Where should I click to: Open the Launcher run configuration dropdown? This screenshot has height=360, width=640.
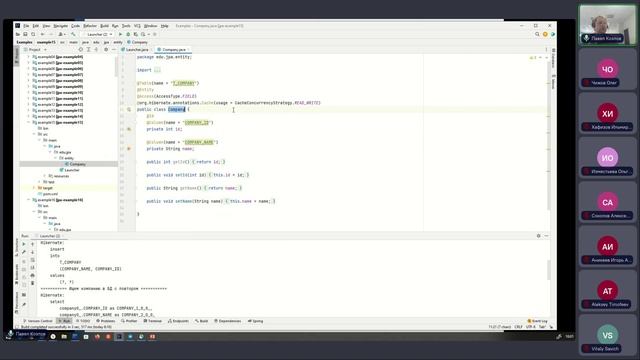pos(97,34)
